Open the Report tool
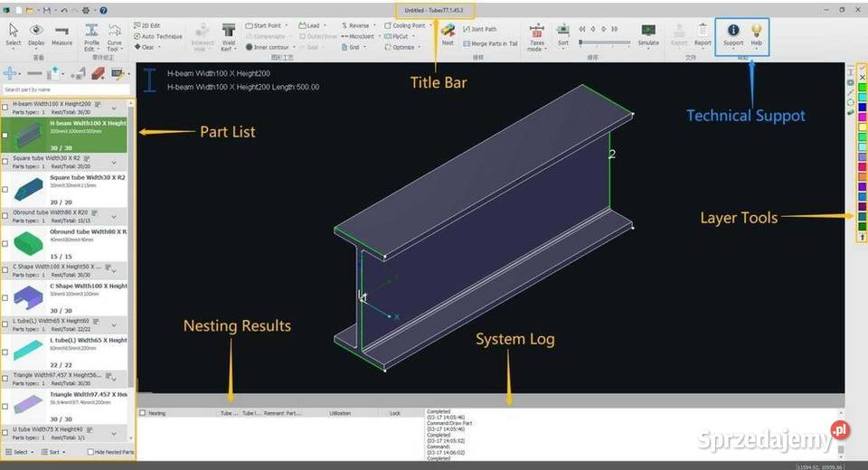The height and width of the screenshot is (470, 868). (703, 34)
